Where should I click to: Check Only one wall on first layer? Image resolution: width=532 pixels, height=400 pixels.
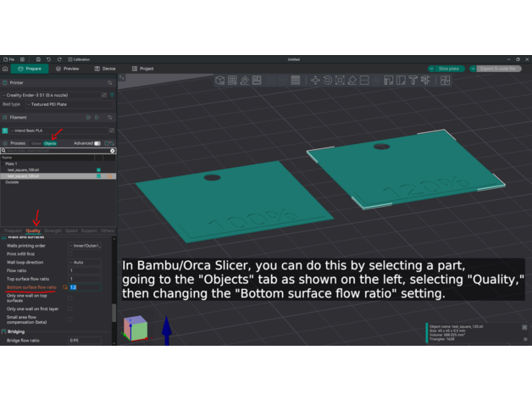click(x=71, y=308)
